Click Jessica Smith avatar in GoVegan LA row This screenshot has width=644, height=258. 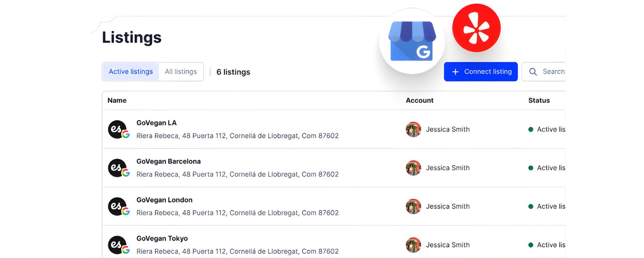point(413,129)
